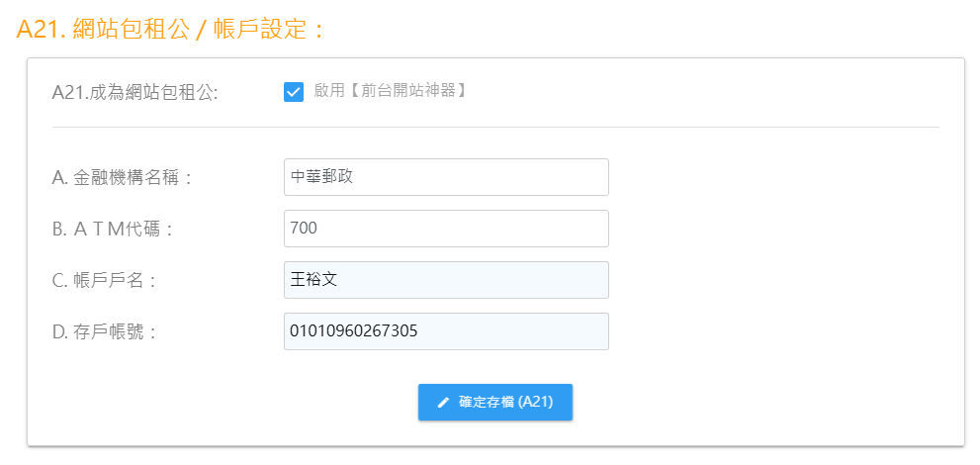Focus the 金融機構名稱 field containing 中華郵政
The image size is (980, 465).
[x=446, y=177]
